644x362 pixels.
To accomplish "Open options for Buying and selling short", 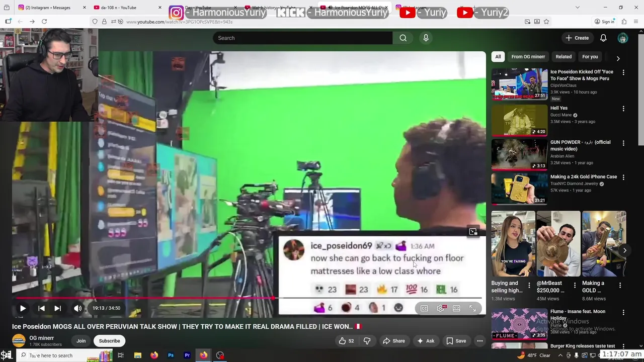I will (529, 285).
